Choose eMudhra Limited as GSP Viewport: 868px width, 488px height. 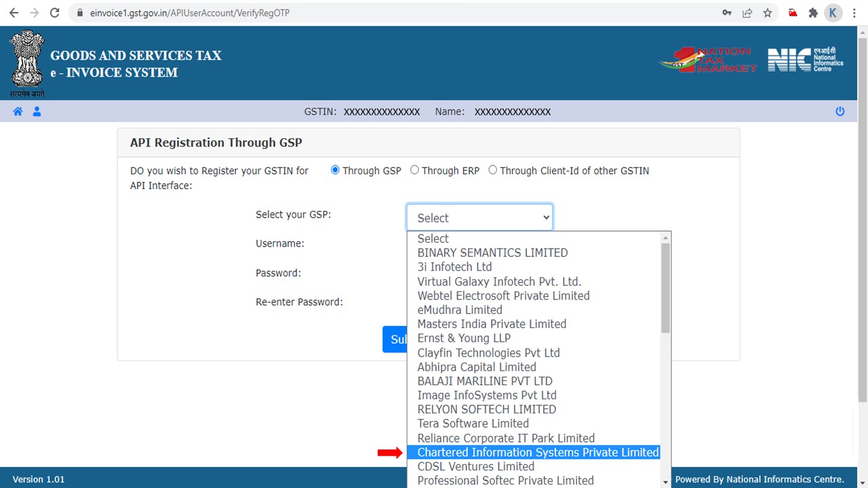pyautogui.click(x=534, y=310)
